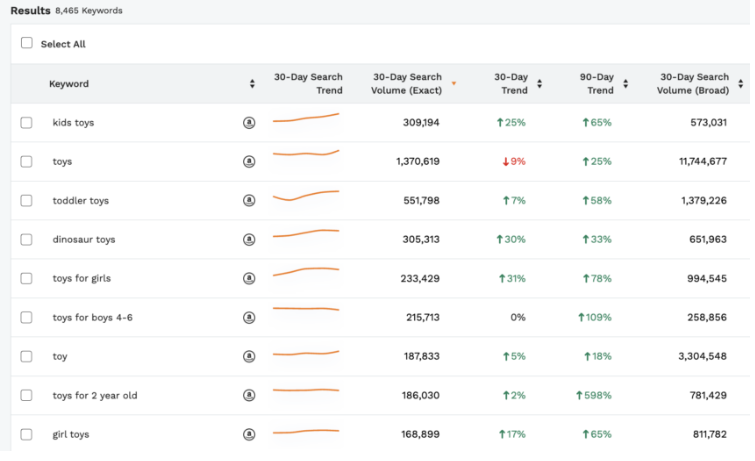Open the toys for girls keyword

(84, 279)
